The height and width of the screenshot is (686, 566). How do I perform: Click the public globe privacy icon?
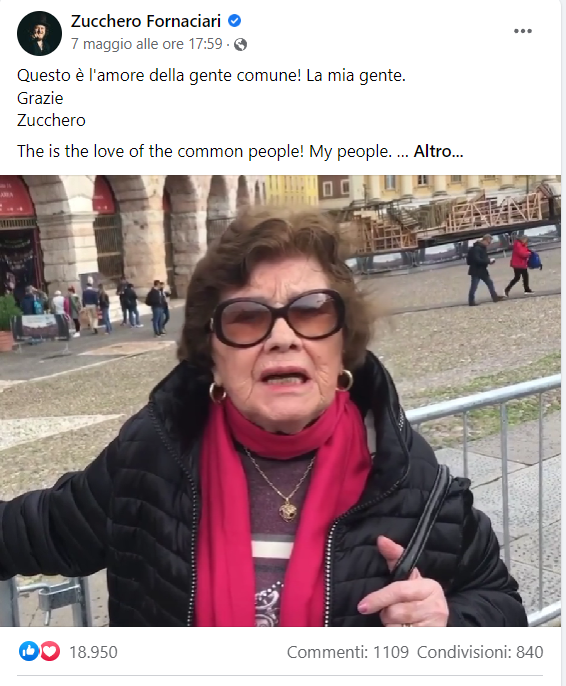(240, 44)
